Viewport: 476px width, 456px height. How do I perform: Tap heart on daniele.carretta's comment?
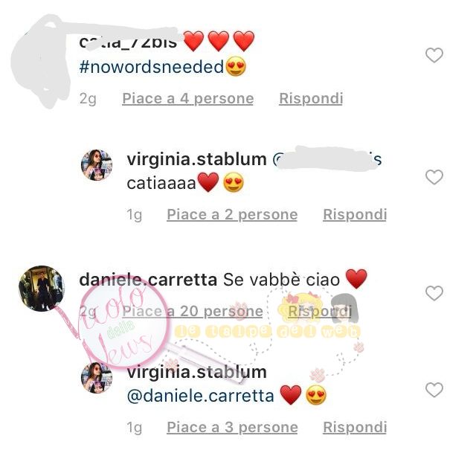(x=434, y=293)
